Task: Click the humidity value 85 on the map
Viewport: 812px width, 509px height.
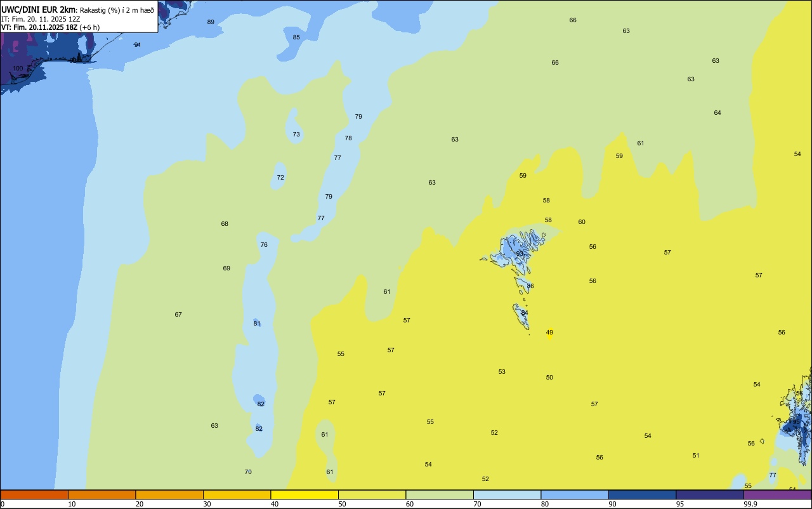Action: (296, 37)
